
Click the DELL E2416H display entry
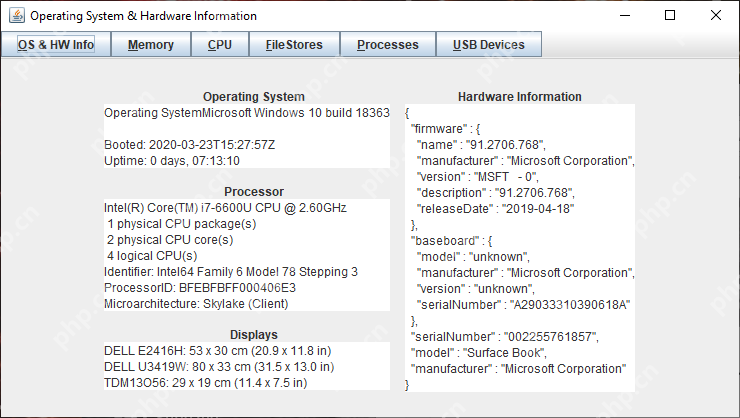point(218,351)
